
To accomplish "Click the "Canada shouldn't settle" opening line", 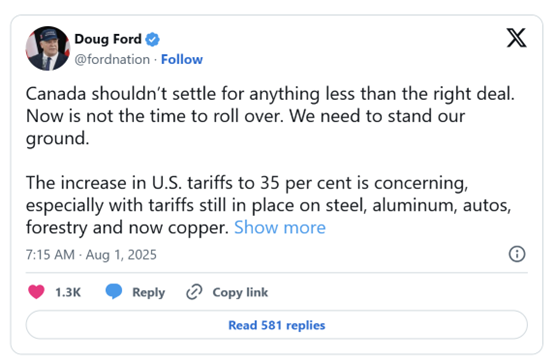I will [270, 94].
